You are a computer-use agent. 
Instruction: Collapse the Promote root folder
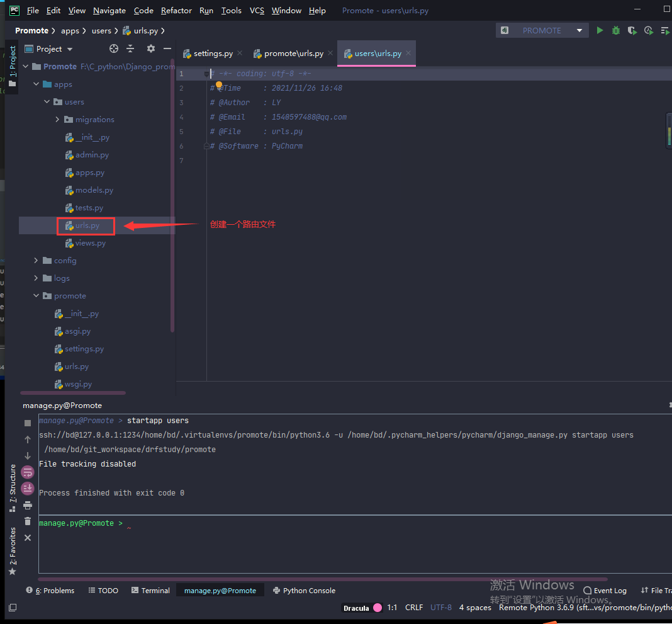25,67
